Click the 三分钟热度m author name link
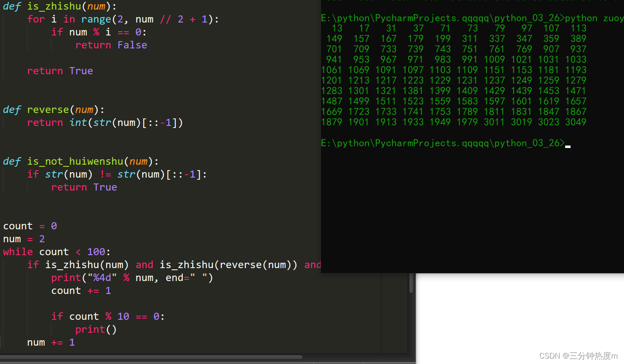Viewport: 624px width, 364px height. 593,356
